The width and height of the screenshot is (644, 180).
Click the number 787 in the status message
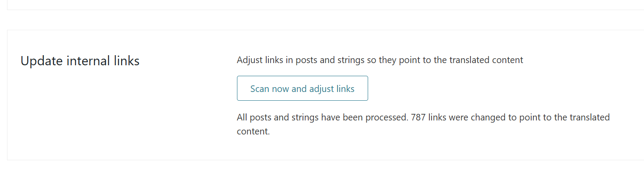(418, 117)
